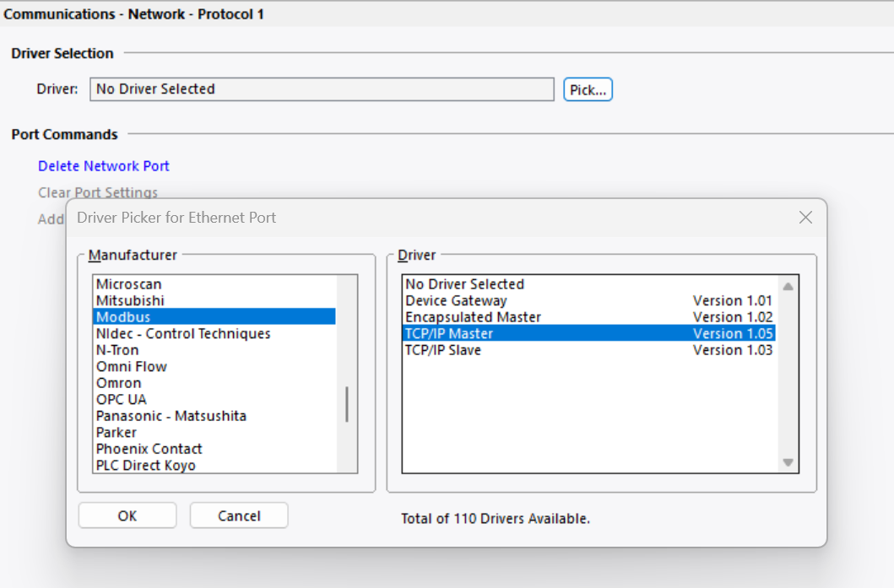Click Delete Network Port link
This screenshot has height=588, width=894.
[x=104, y=166]
